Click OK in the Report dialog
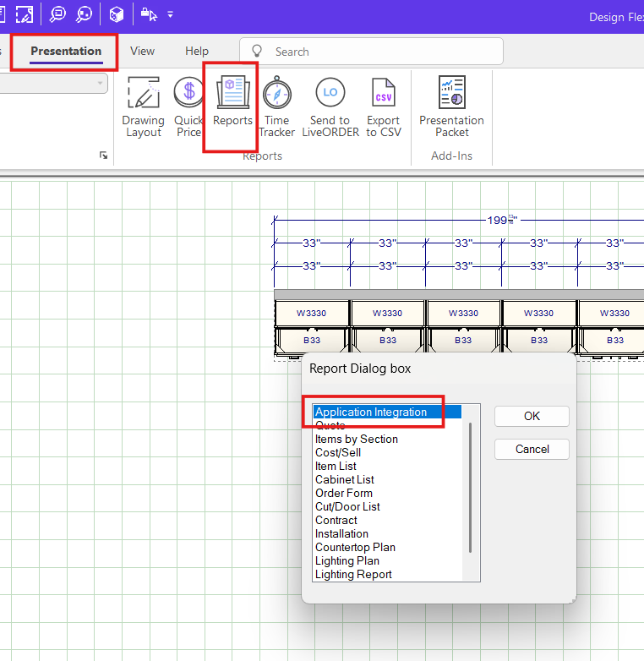The image size is (644, 661). pos(532,416)
